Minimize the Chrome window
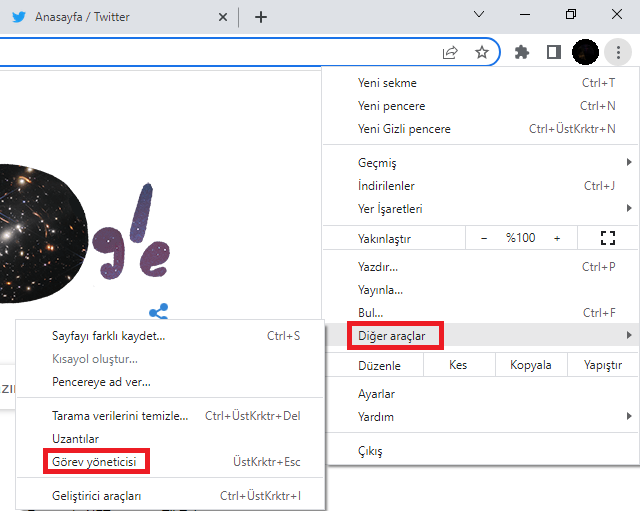 [525, 15]
